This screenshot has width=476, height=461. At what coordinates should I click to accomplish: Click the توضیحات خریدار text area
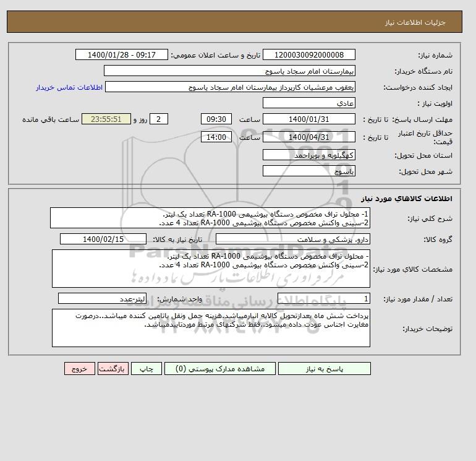(211, 328)
